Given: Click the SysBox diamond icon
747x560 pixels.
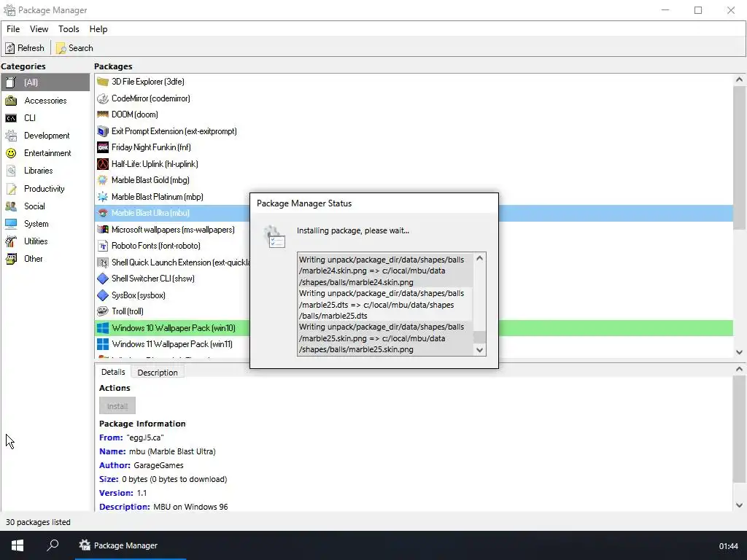Looking at the screenshot, I should coord(102,295).
